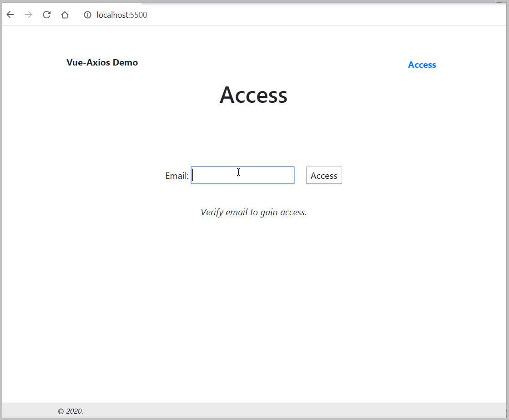
Task: Click the browser forward arrow
Action: click(28, 15)
